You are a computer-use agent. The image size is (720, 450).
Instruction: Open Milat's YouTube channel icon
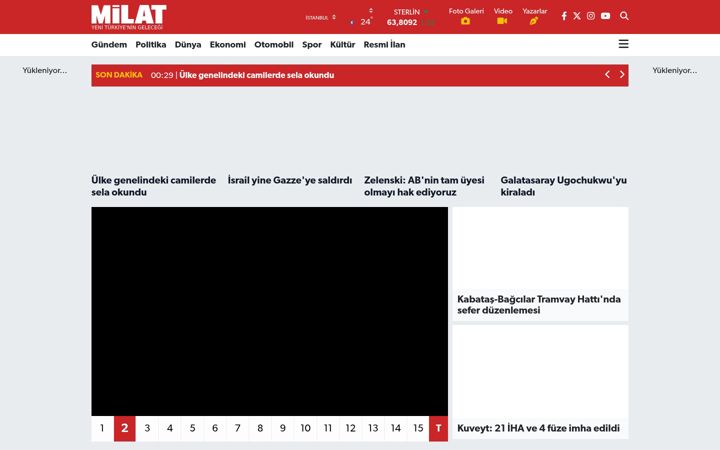(606, 16)
